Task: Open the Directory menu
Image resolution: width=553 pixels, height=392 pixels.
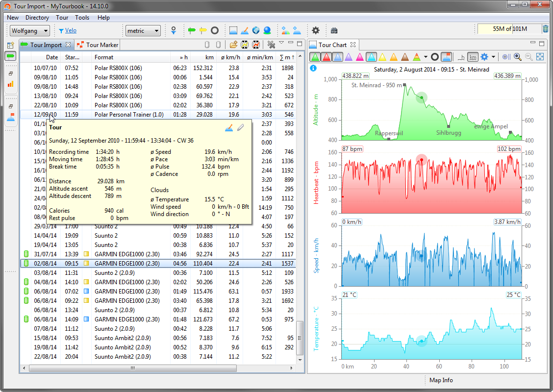Action: tap(37, 18)
